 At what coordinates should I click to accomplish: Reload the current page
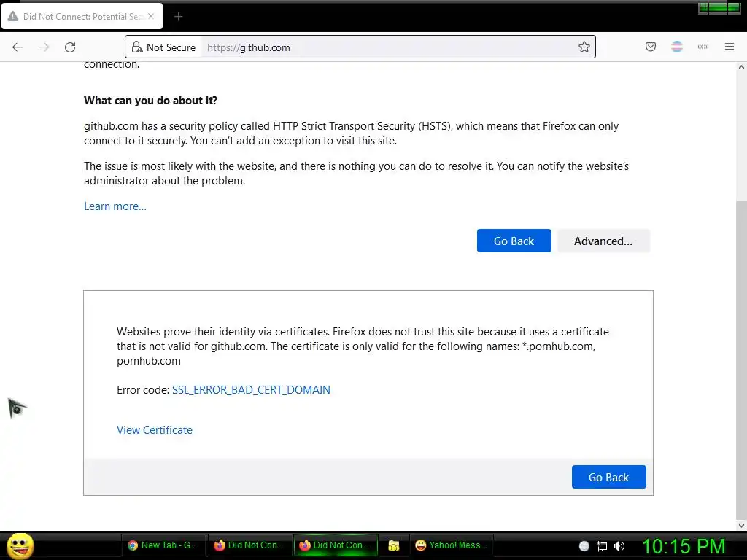pyautogui.click(x=70, y=47)
